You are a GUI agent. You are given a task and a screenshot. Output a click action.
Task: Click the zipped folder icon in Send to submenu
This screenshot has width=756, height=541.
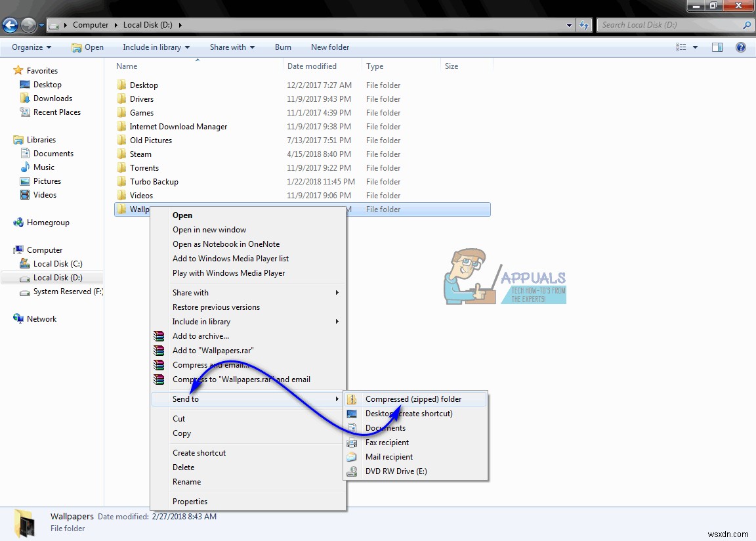(352, 399)
